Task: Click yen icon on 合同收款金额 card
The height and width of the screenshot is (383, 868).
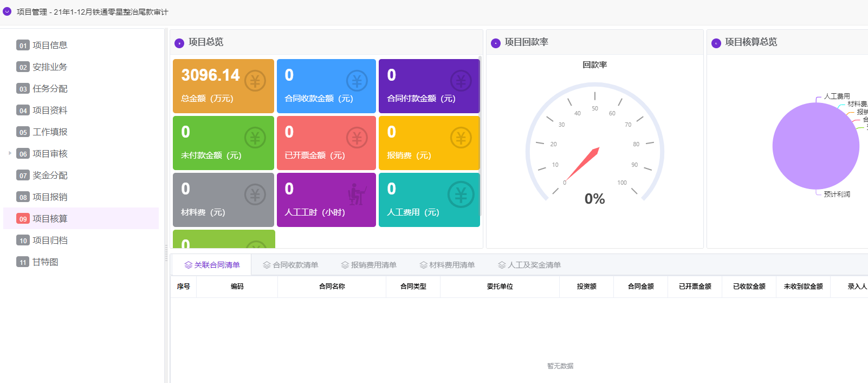Action: pos(357,81)
